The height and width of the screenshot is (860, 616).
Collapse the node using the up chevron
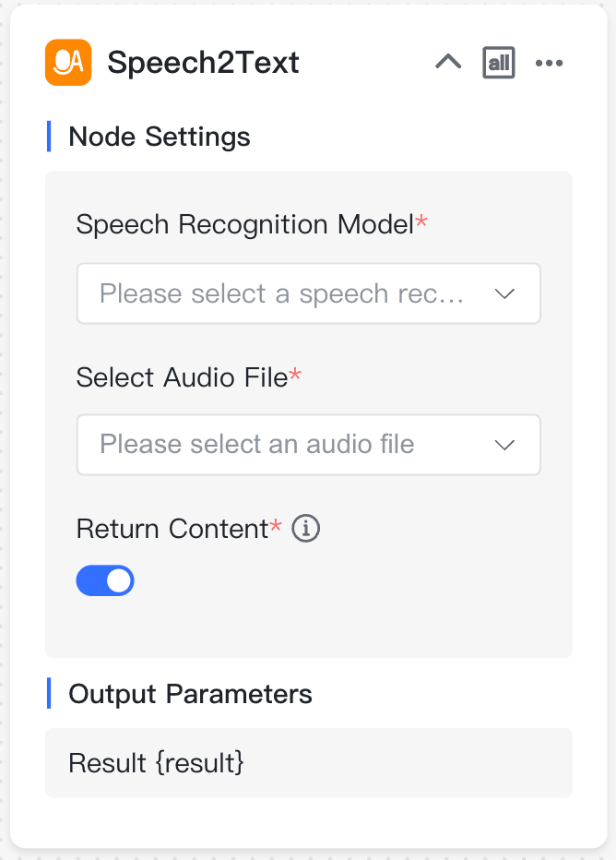point(448,62)
